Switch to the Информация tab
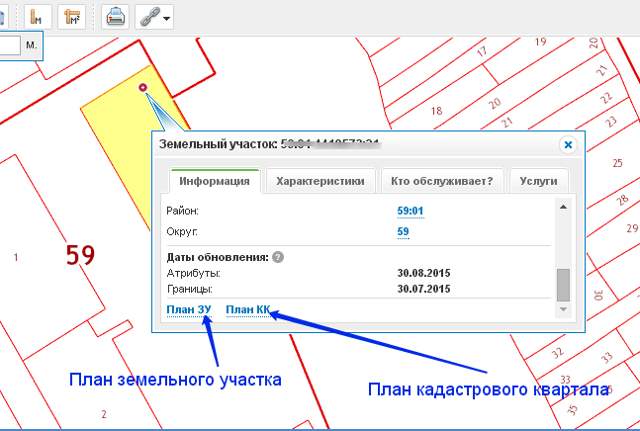The image size is (640, 431). tap(214, 181)
